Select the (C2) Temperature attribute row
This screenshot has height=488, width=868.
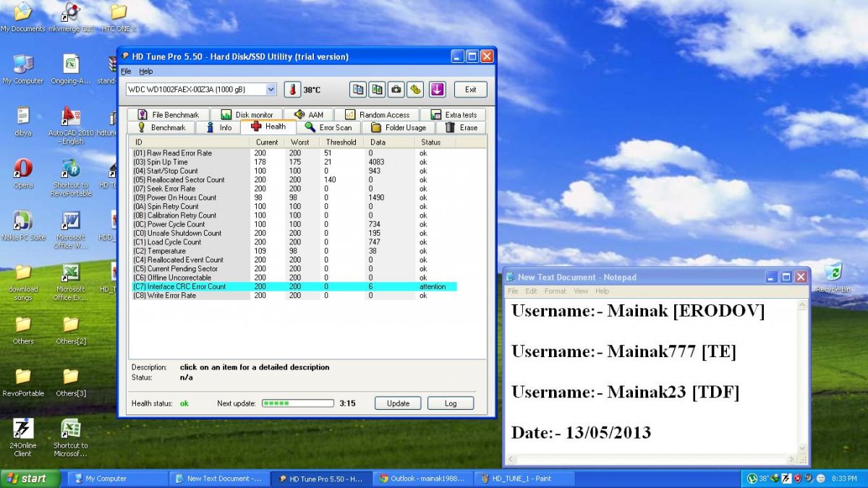(x=293, y=251)
